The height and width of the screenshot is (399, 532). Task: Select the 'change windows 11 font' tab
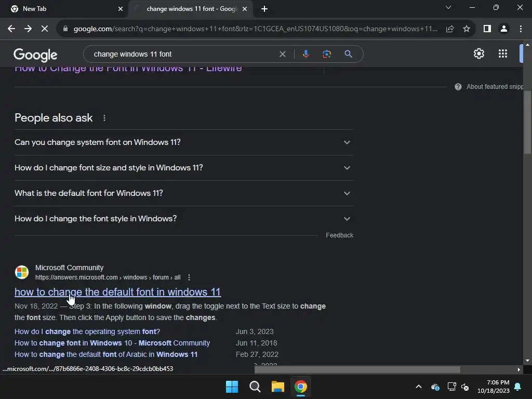coord(191,9)
